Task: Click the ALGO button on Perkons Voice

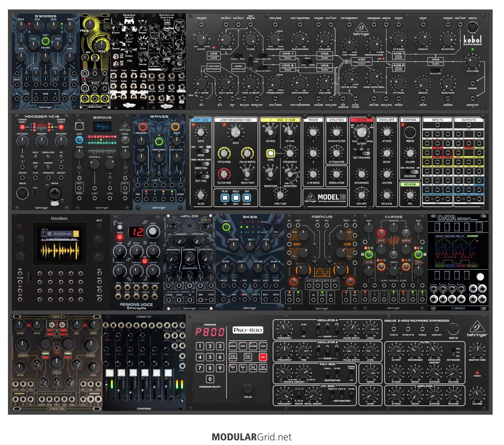Action: point(120,227)
